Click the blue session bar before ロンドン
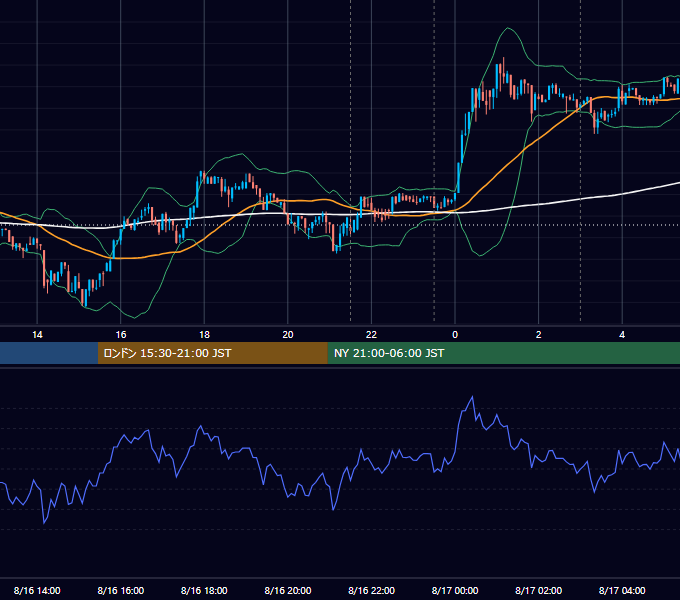 [49, 353]
